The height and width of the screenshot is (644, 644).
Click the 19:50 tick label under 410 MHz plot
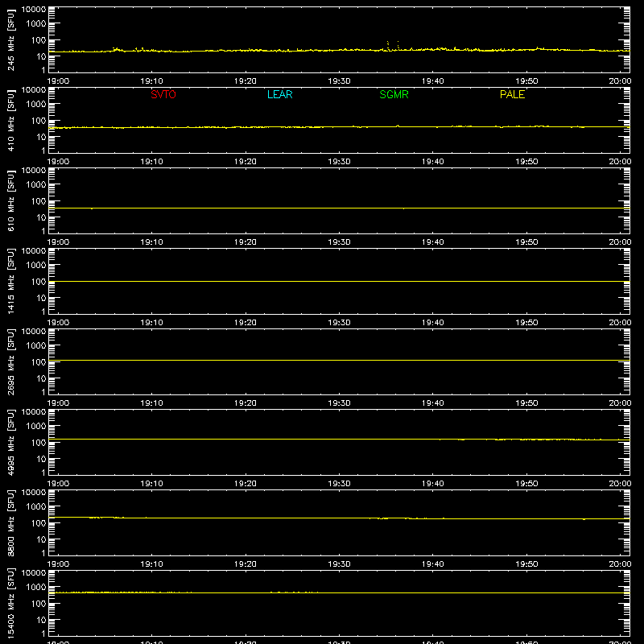point(526,162)
